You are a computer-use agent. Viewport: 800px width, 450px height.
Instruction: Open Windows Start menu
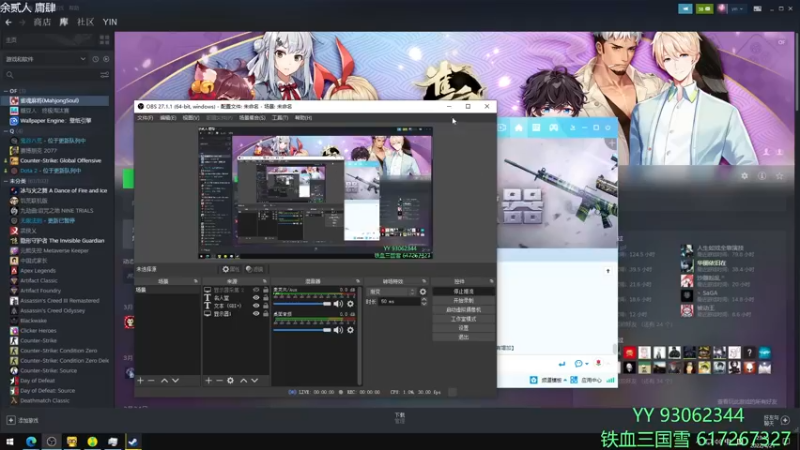pyautogui.click(x=10, y=441)
